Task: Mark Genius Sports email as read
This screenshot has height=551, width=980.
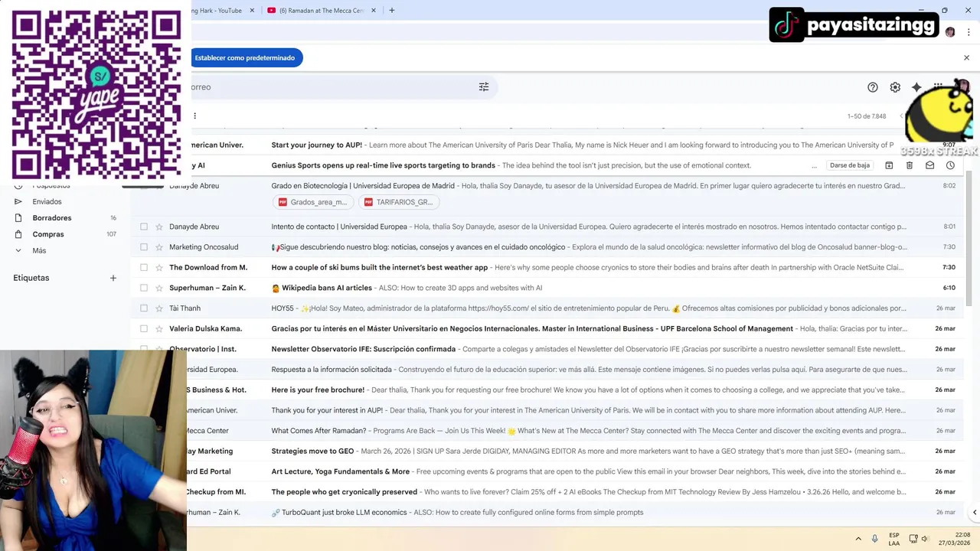Action: point(929,165)
